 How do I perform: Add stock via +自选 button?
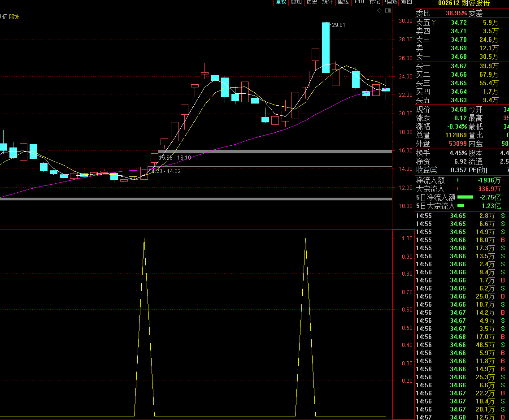point(391,2)
